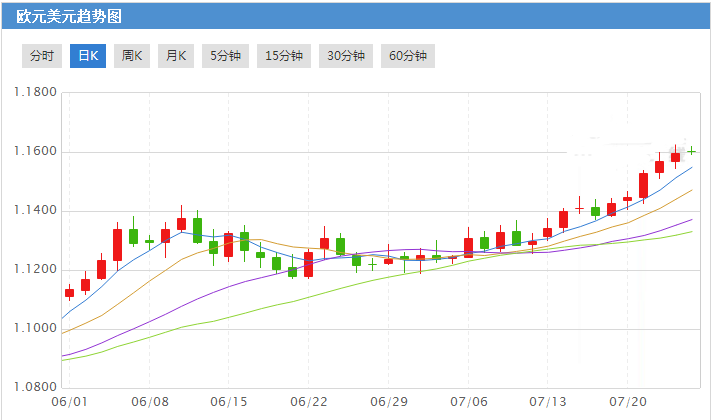712x420 pixels.
Task: Select the 15分钟 interval tab
Action: coord(284,56)
